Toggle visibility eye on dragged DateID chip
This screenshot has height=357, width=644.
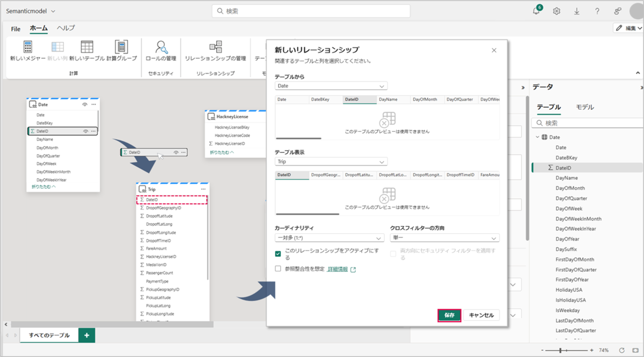[175, 152]
